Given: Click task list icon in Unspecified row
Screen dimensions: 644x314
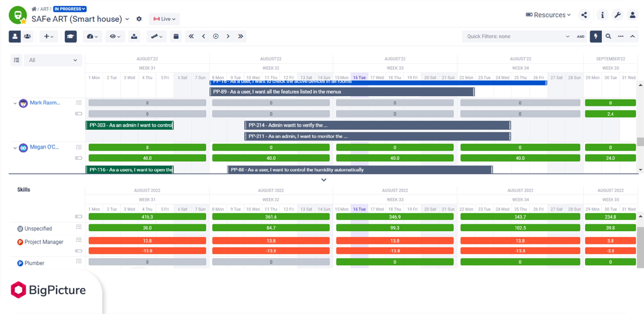Looking at the screenshot, I should (79, 227).
